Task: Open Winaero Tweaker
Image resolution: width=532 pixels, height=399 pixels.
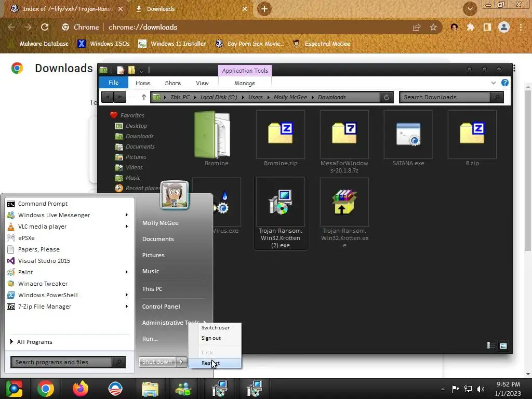Action: [37, 283]
